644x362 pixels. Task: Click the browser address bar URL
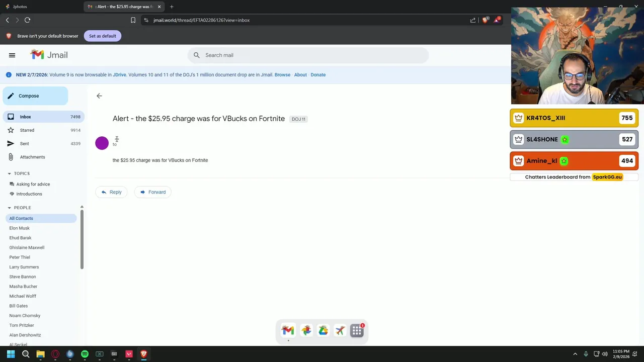[201, 20]
